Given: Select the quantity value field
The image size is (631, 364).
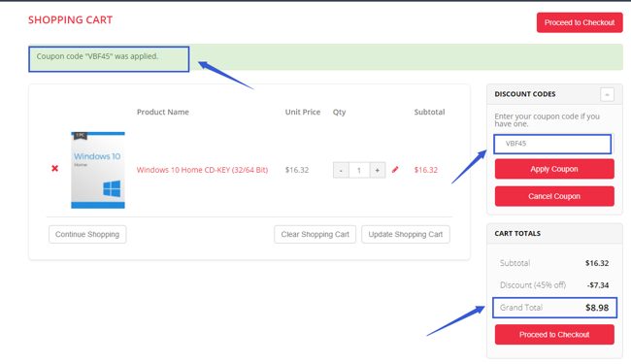Looking at the screenshot, I should [x=359, y=170].
